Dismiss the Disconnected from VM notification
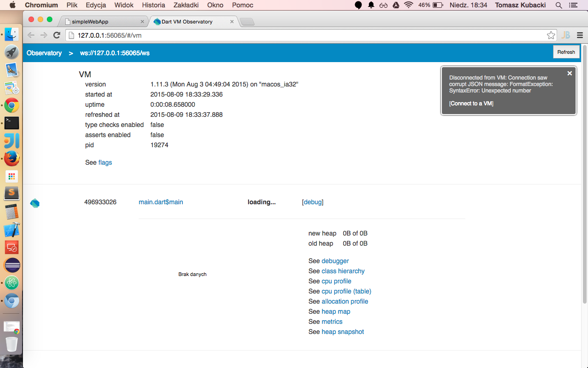 [570, 73]
